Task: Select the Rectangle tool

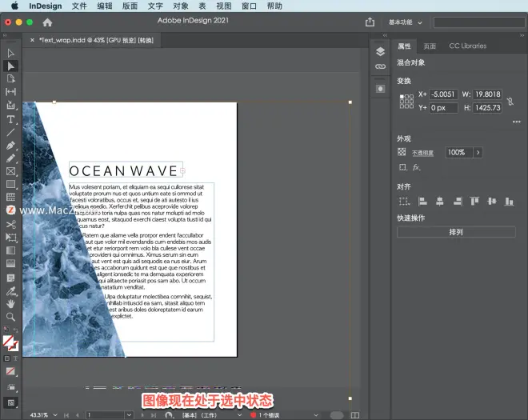Action: coord(10,184)
